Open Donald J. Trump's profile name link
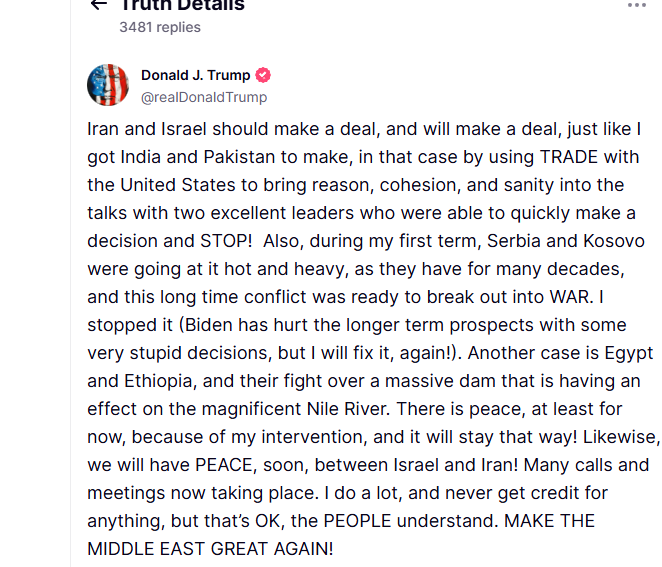 click(x=195, y=75)
